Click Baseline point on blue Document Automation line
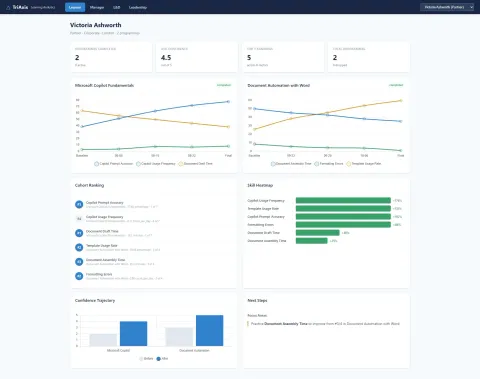This screenshot has height=379, width=480. [x=255, y=109]
